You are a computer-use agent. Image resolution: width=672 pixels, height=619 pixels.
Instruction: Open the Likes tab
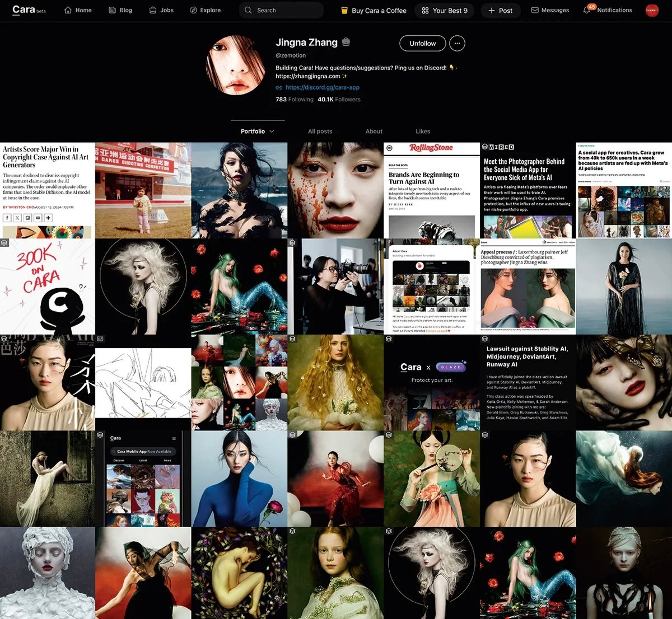click(x=423, y=132)
